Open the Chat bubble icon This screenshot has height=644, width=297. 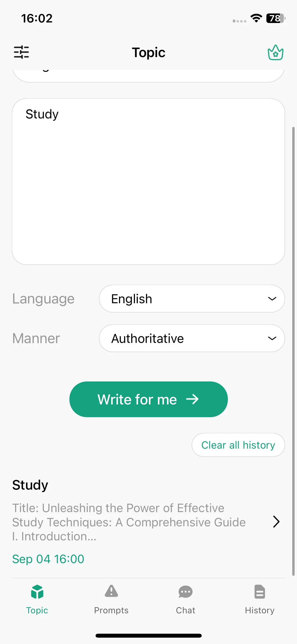pyautogui.click(x=186, y=592)
